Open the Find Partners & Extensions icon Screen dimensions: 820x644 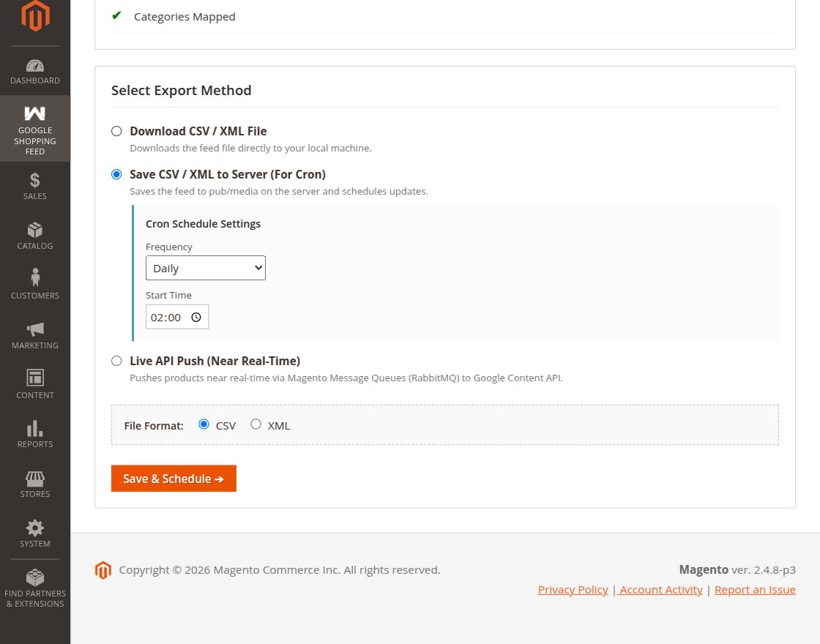point(35,577)
